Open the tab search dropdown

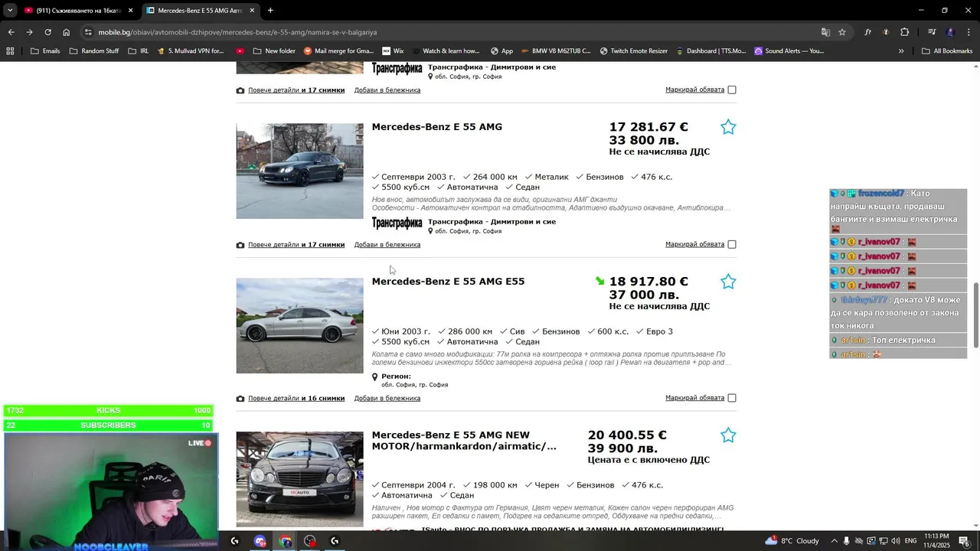(x=9, y=11)
